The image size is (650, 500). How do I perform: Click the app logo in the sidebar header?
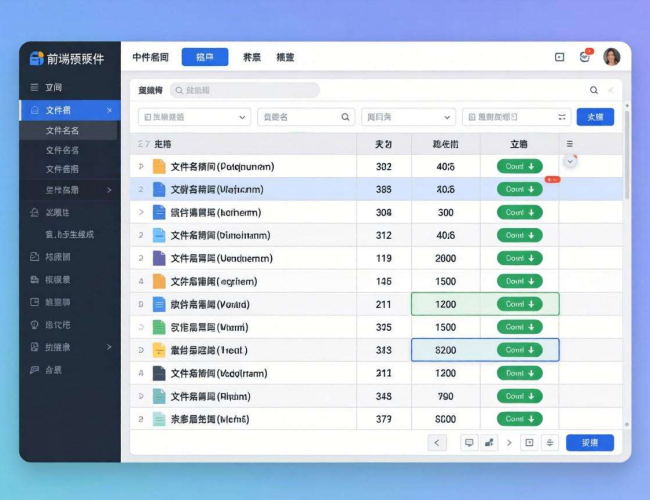[x=37, y=58]
